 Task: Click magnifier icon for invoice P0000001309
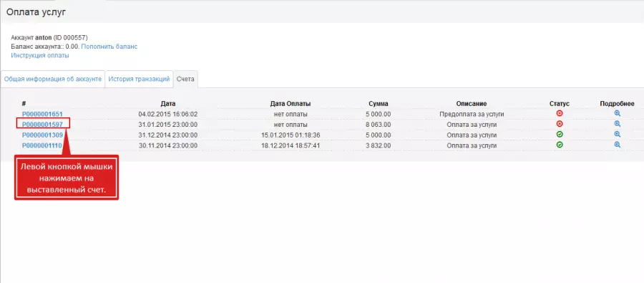coord(617,135)
